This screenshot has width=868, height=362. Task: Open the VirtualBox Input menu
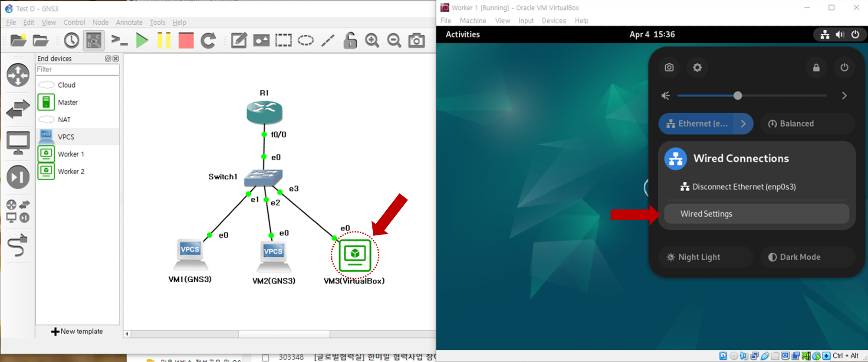[x=526, y=20]
